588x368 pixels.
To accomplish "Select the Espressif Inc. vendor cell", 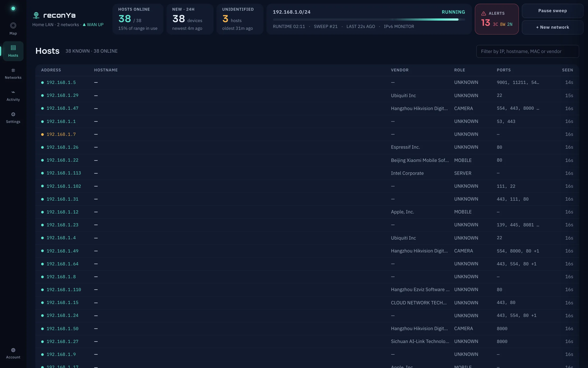I will [x=405, y=147].
